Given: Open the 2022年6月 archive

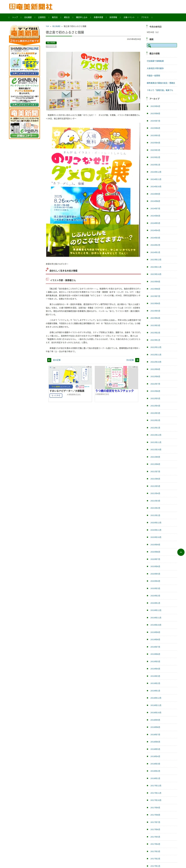Looking at the screenshot, I should coord(155,391).
